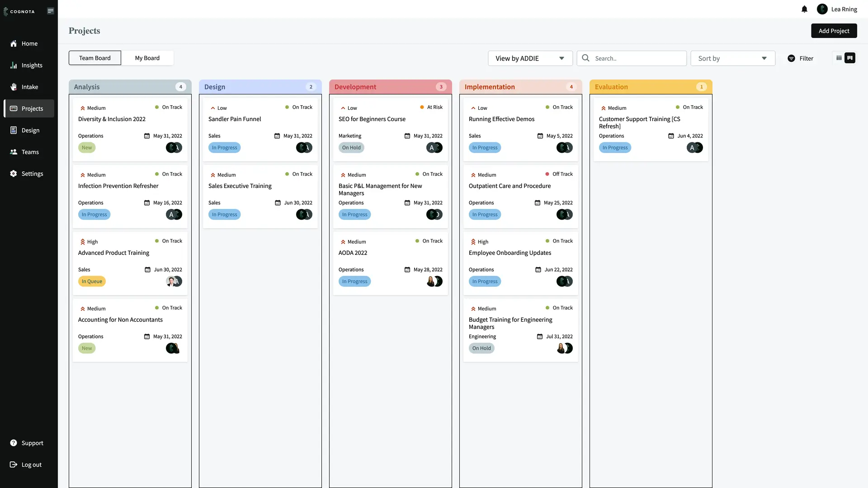Image resolution: width=868 pixels, height=488 pixels.
Task: Click the Add Project button
Action: tap(834, 31)
